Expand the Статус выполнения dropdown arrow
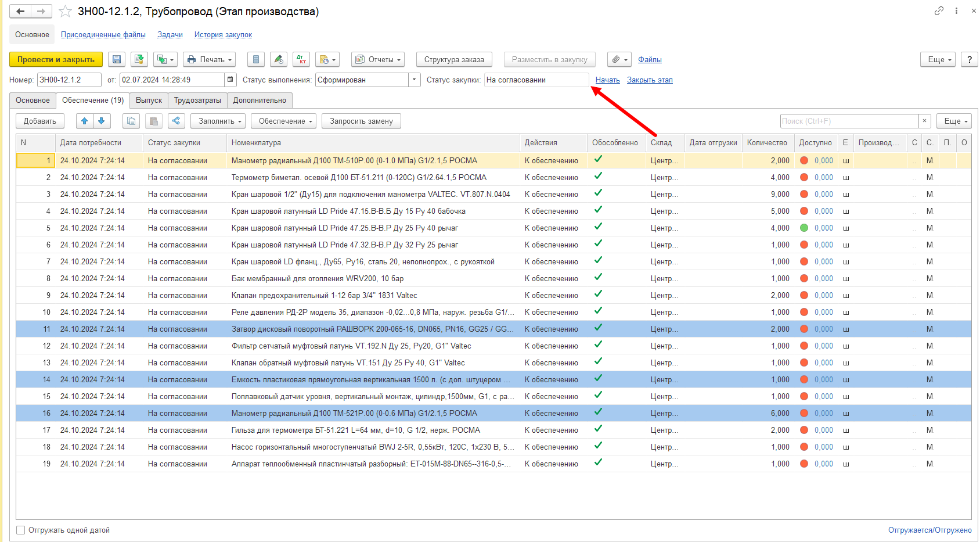This screenshot has height=542, width=980. (x=415, y=80)
